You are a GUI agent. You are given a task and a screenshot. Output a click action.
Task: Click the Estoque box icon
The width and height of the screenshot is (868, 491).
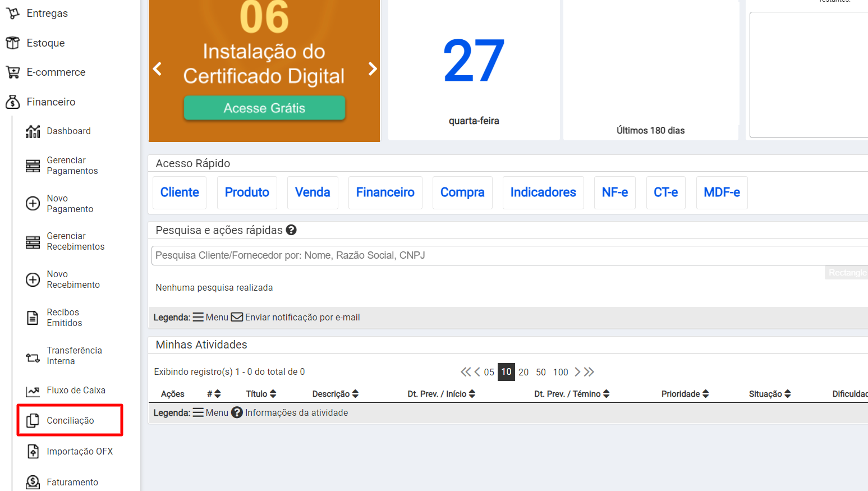tap(12, 43)
